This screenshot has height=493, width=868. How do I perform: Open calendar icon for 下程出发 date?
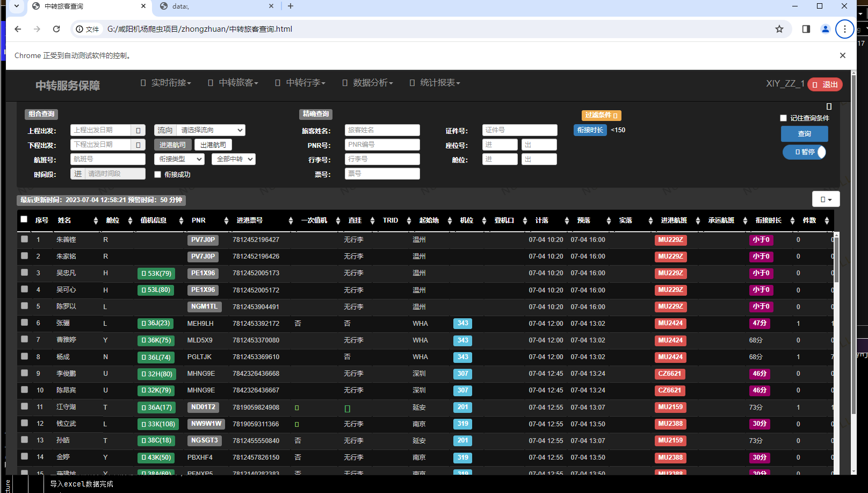[x=138, y=145]
